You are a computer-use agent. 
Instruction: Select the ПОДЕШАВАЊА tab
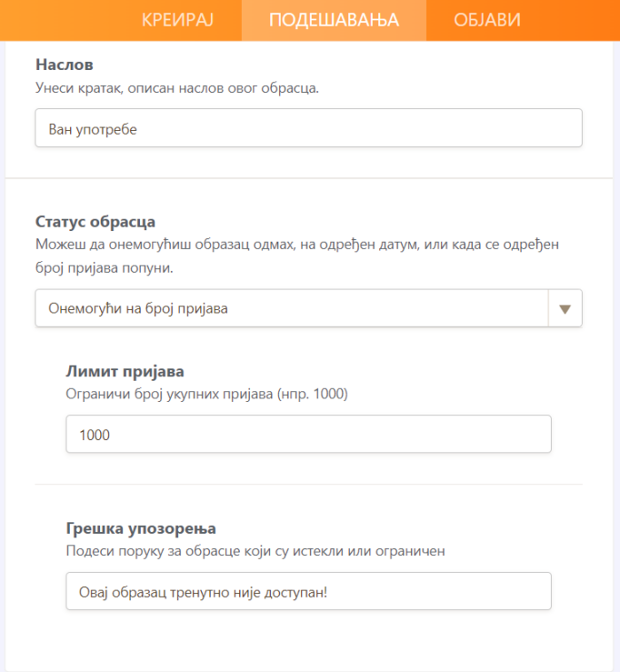click(x=334, y=19)
